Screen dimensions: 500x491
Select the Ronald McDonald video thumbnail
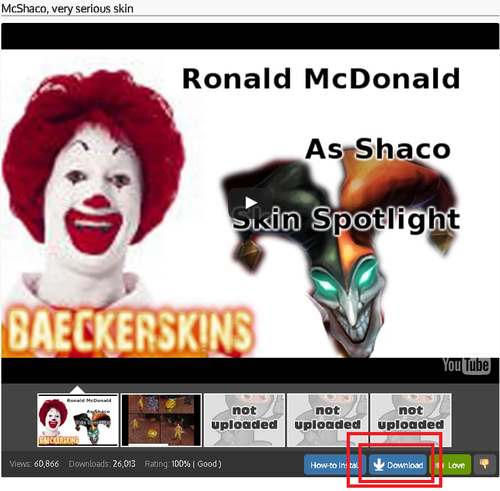78,420
